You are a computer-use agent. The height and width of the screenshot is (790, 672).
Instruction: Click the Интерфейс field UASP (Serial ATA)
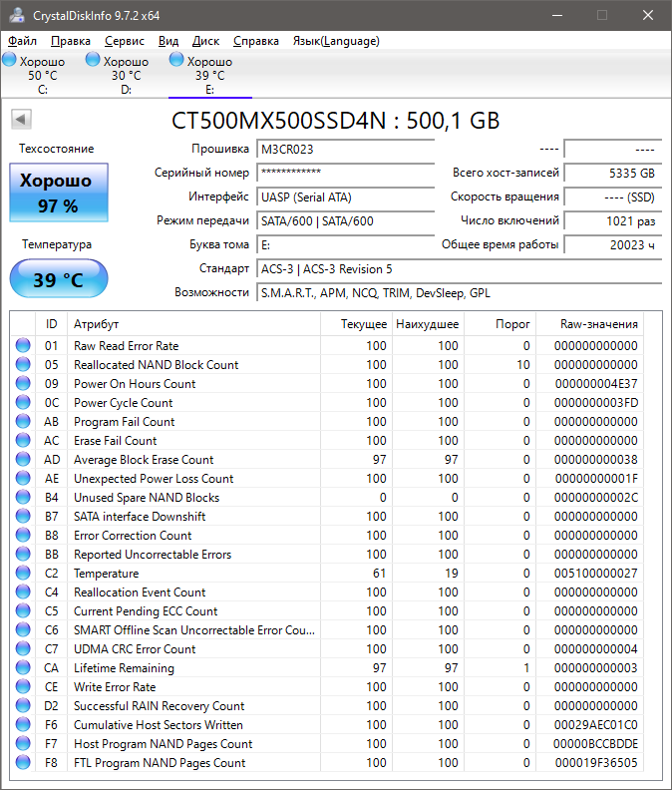(x=346, y=197)
